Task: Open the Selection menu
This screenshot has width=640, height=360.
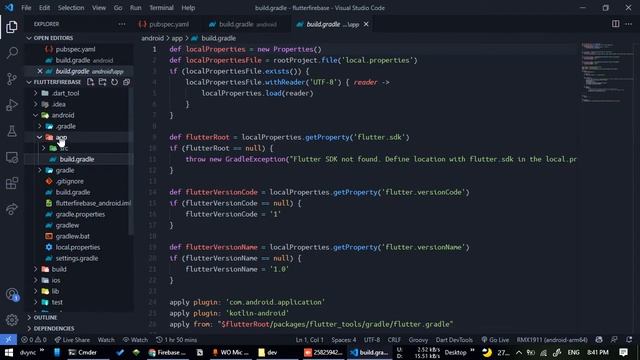Action: [71, 8]
